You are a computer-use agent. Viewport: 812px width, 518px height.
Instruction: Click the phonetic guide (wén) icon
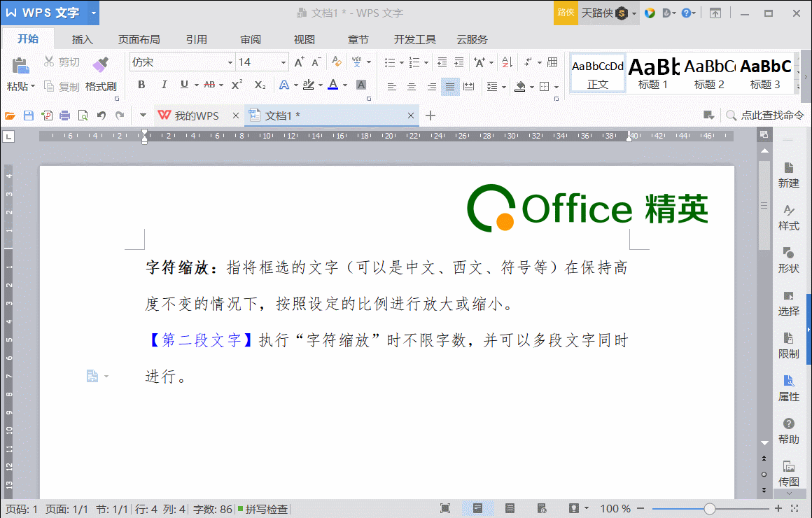click(357, 62)
